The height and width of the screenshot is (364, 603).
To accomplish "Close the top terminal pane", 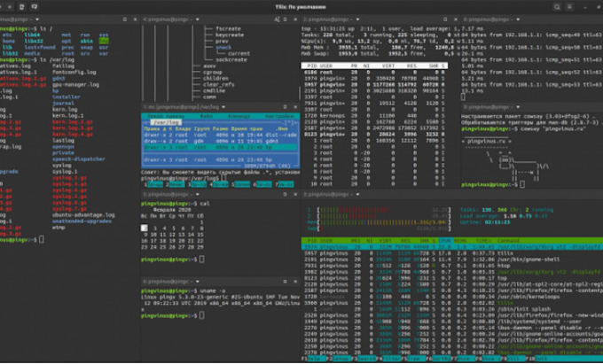I will [456, 19].
